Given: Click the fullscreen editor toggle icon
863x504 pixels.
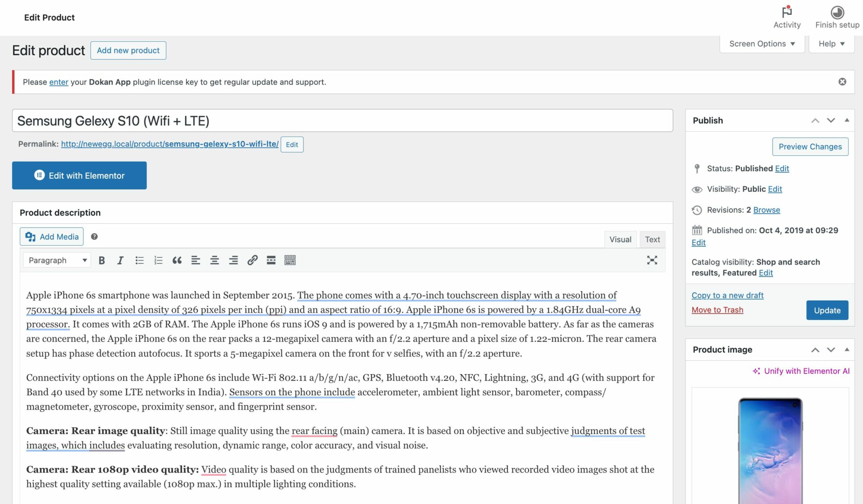Looking at the screenshot, I should point(653,260).
